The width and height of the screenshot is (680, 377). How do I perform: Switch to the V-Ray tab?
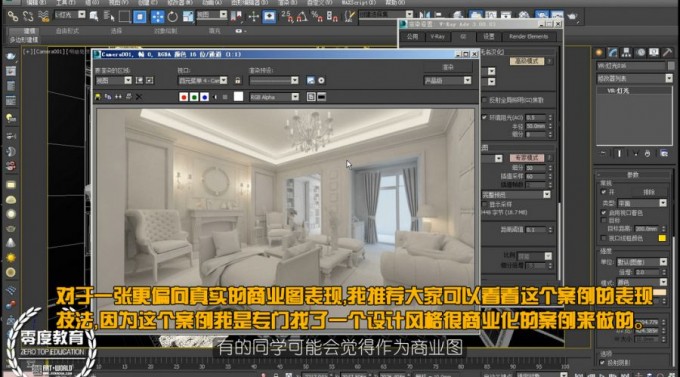coord(437,37)
